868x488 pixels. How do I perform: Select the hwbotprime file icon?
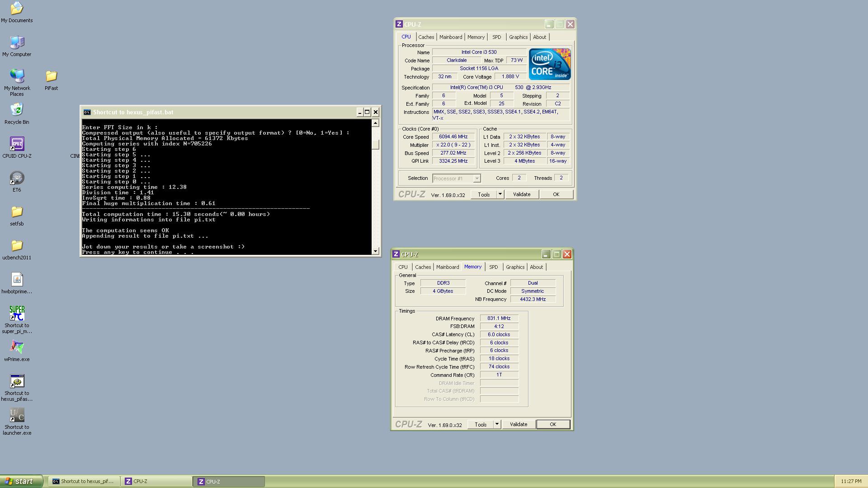(17, 279)
